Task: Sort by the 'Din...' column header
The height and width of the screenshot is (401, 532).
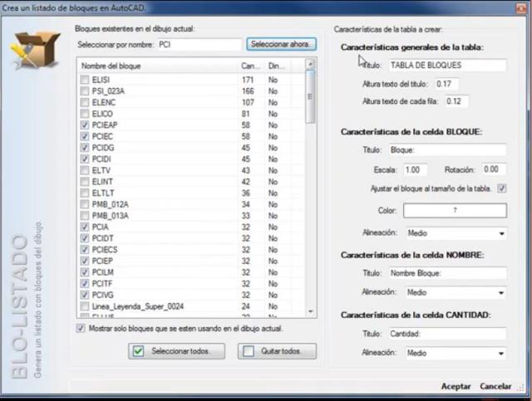Action: 278,66
